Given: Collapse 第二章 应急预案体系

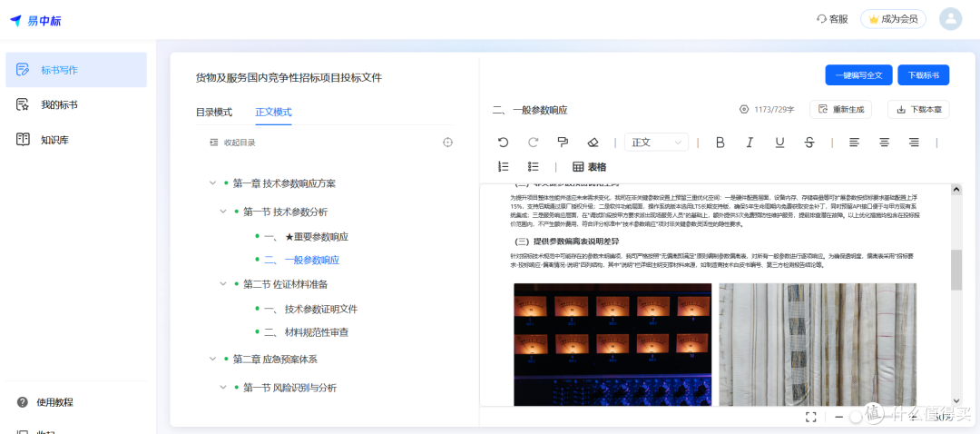Looking at the screenshot, I should click(212, 359).
